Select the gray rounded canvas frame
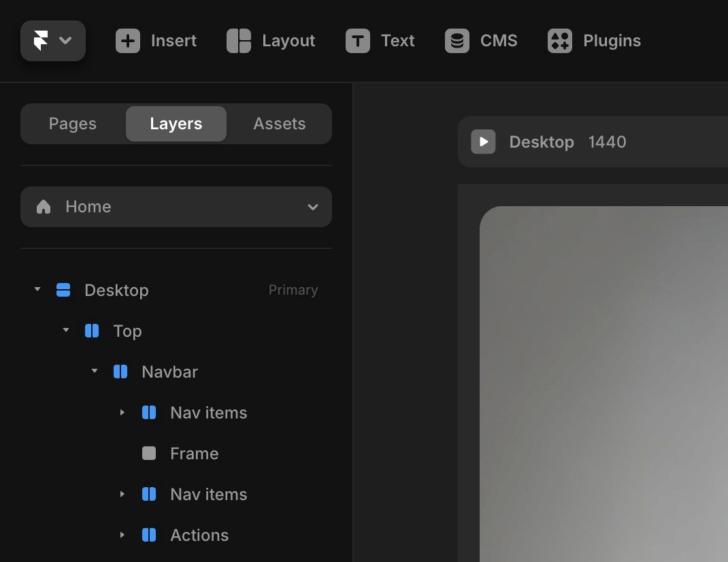This screenshot has height=562, width=728. [x=603, y=384]
